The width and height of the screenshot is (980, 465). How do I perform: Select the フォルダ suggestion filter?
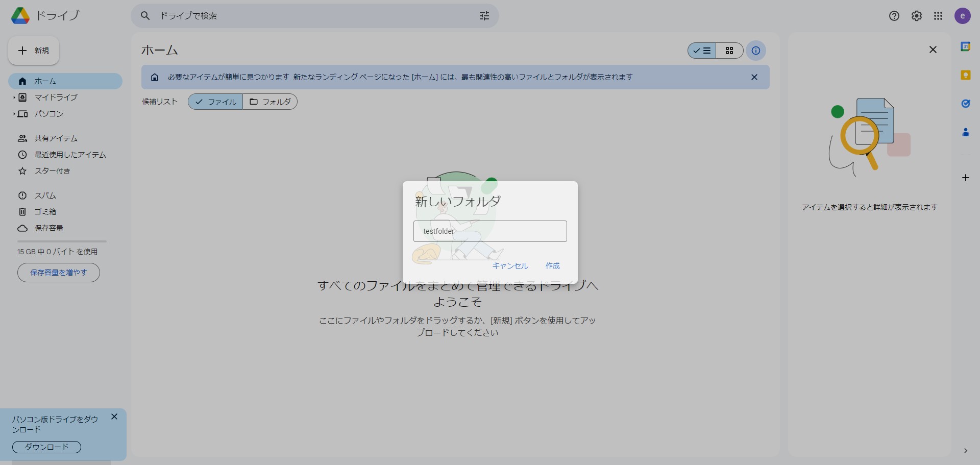270,102
